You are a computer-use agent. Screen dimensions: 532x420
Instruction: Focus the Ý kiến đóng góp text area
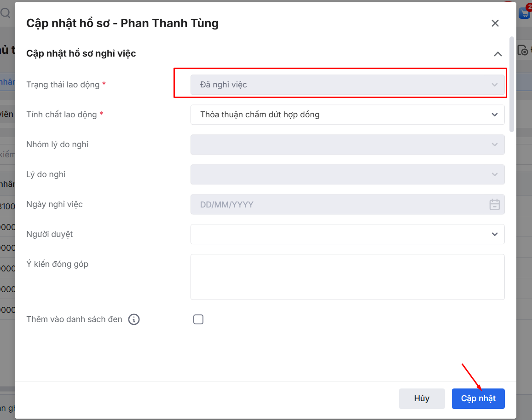(347, 277)
